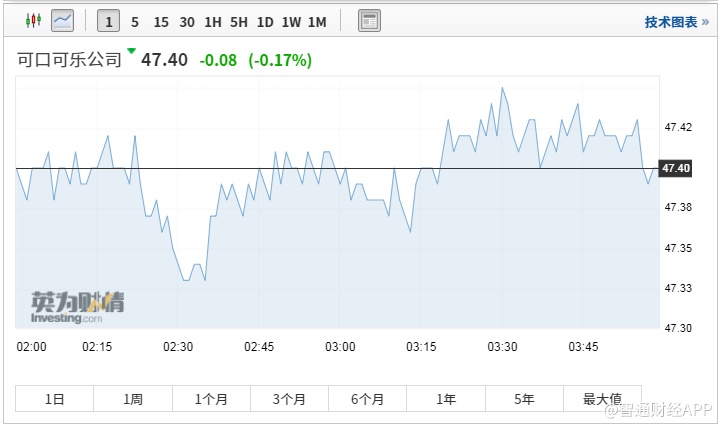
Task: Select the 1W interval
Action: click(291, 22)
